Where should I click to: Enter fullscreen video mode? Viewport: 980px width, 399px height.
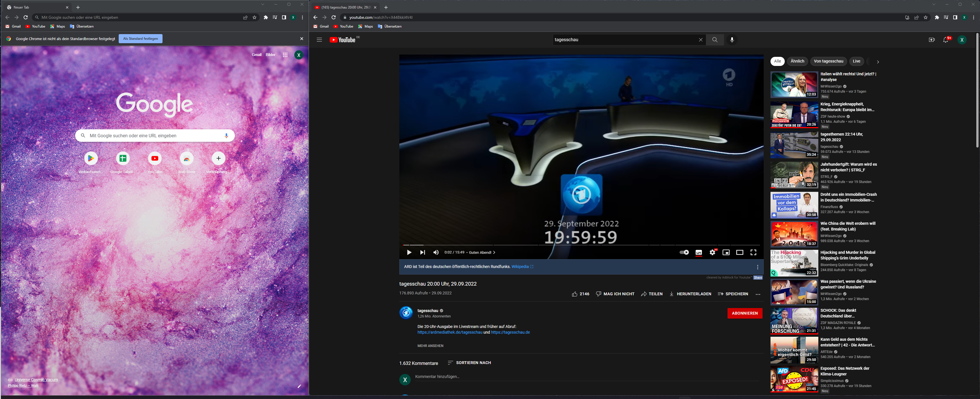[x=753, y=252]
